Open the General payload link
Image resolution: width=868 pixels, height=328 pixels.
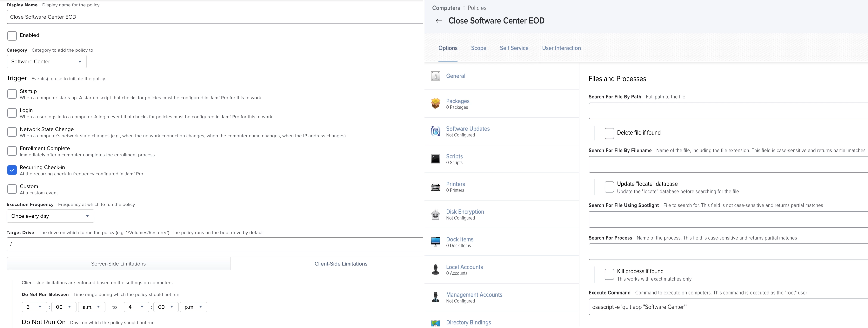456,76
